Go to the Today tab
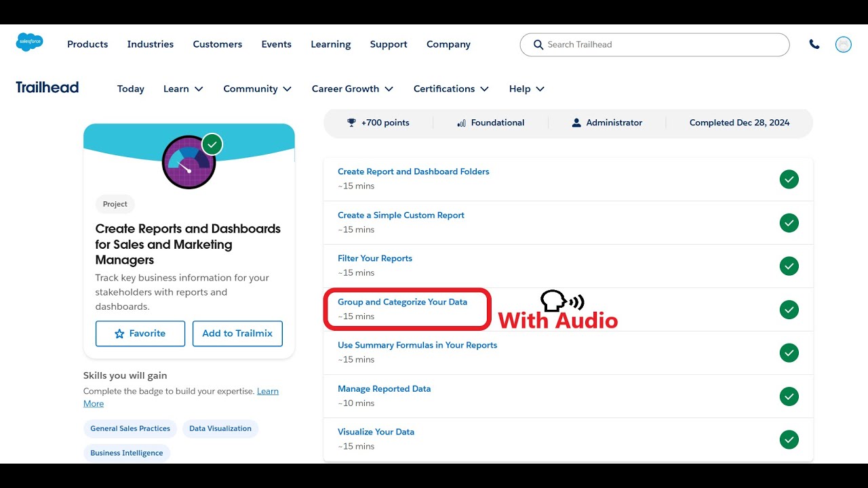Image resolution: width=868 pixels, height=488 pixels. tap(131, 89)
